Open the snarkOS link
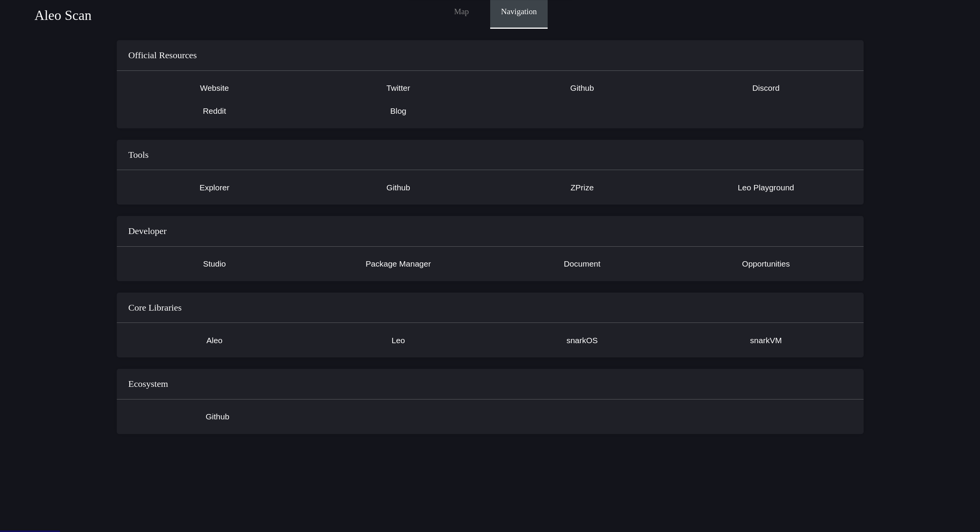 [582, 340]
